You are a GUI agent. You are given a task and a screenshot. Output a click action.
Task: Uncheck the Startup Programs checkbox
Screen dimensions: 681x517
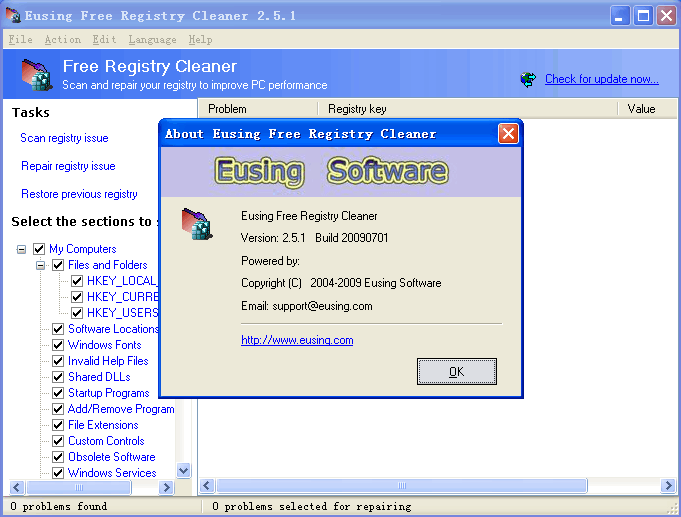coord(58,393)
